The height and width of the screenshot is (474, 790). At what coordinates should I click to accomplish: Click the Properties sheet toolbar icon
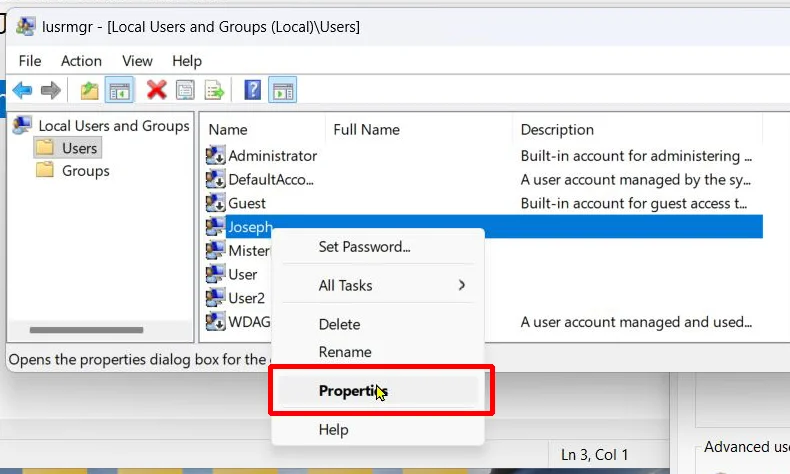[x=185, y=90]
